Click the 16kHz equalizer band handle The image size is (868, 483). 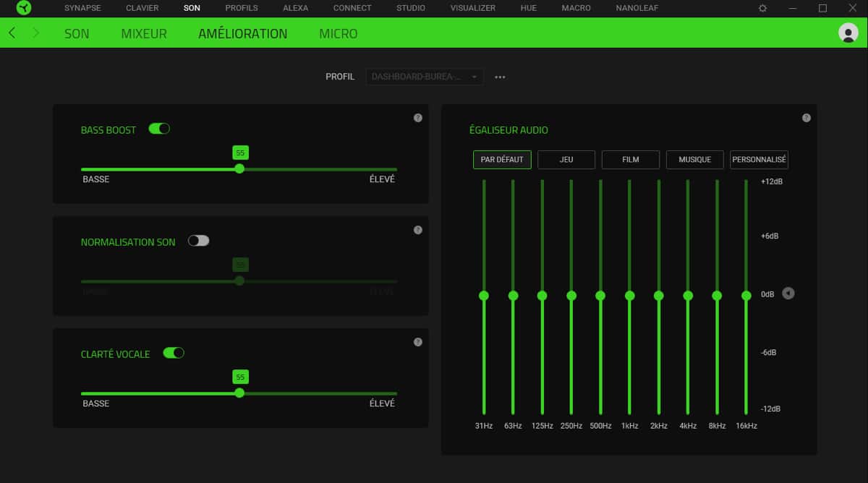click(x=746, y=295)
